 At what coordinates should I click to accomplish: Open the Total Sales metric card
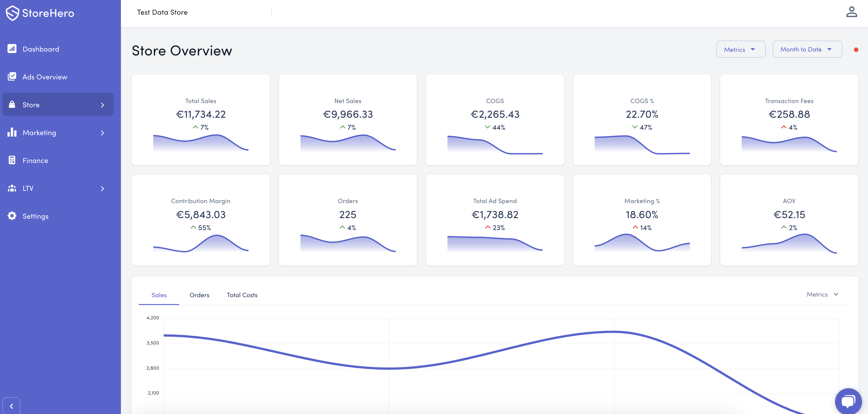[201, 120]
